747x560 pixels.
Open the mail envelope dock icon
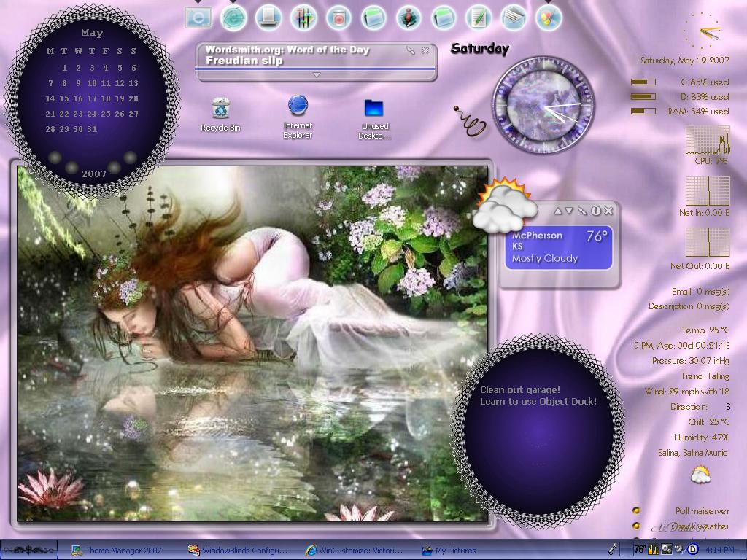[514, 18]
